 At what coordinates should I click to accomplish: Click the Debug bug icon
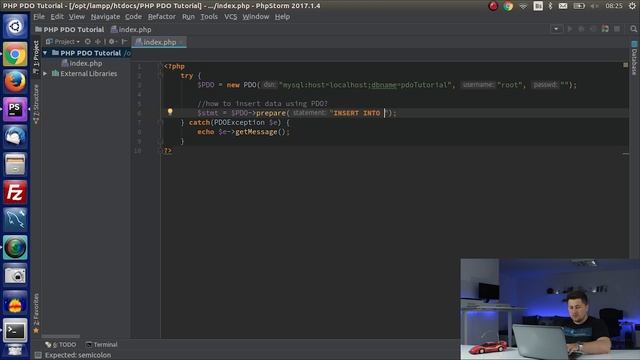581,29
